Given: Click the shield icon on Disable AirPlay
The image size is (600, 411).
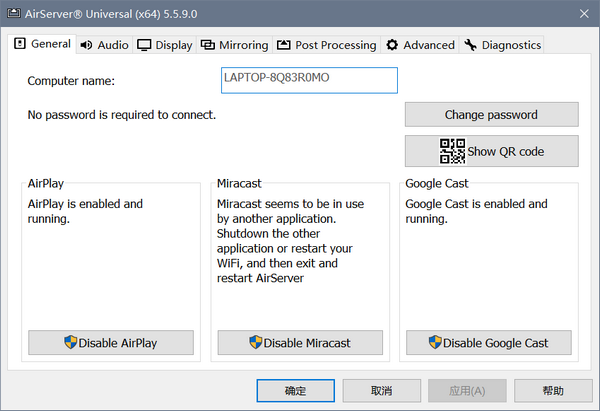Looking at the screenshot, I should pos(70,343).
